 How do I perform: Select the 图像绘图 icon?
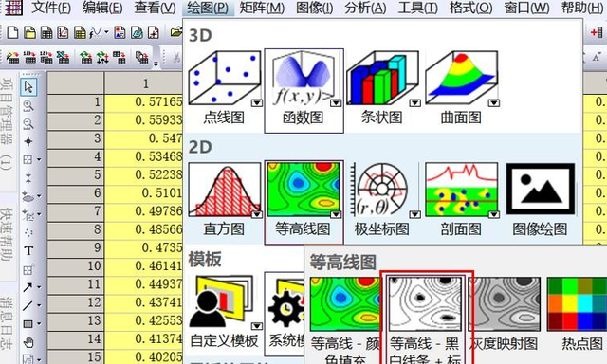pos(541,190)
